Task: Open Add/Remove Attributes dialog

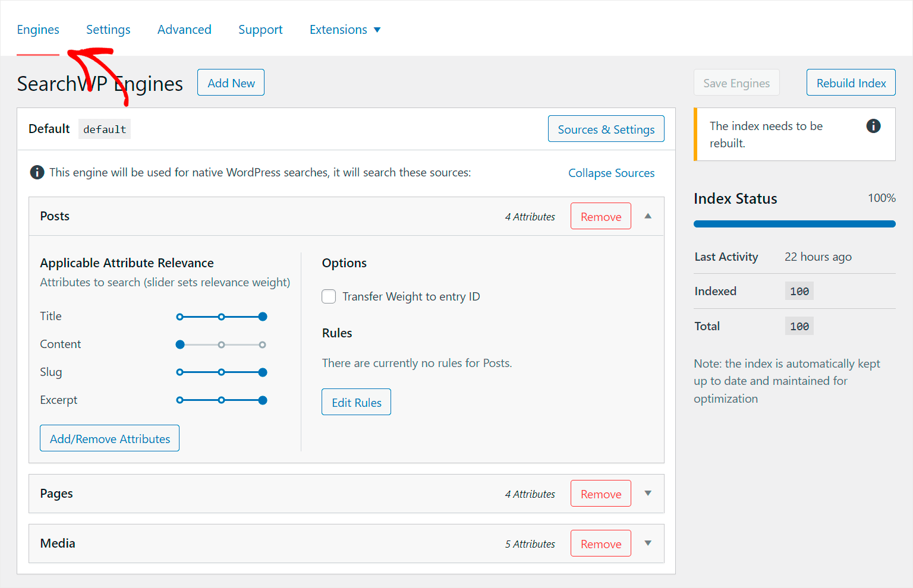Action: pos(110,438)
